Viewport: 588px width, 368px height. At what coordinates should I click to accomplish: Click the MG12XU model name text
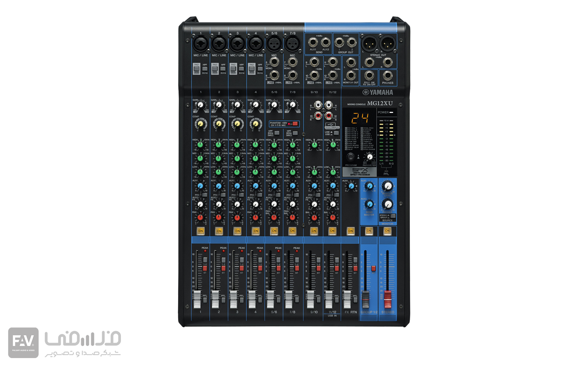tap(380, 103)
